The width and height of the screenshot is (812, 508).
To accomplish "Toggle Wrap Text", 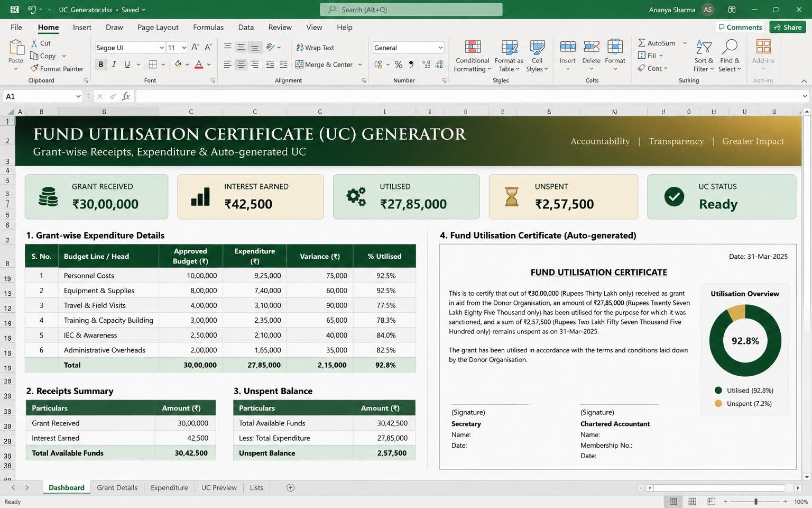I will click(315, 48).
